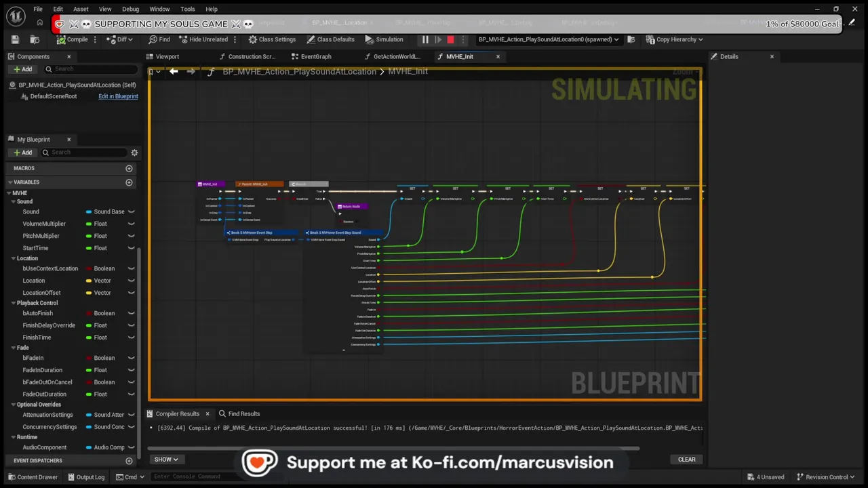This screenshot has height=488, width=868.
Task: Toggle Hide Unrelated nodes
Action: (203, 39)
